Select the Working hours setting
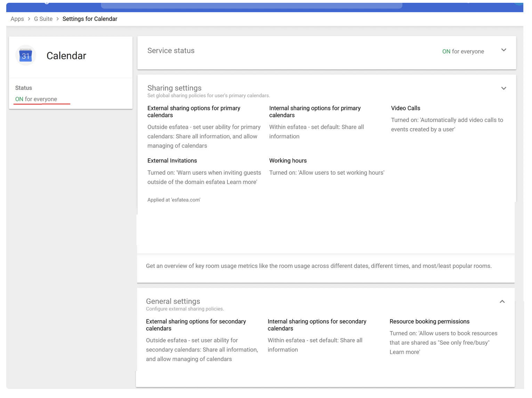Image resolution: width=532 pixels, height=398 pixels. click(288, 161)
